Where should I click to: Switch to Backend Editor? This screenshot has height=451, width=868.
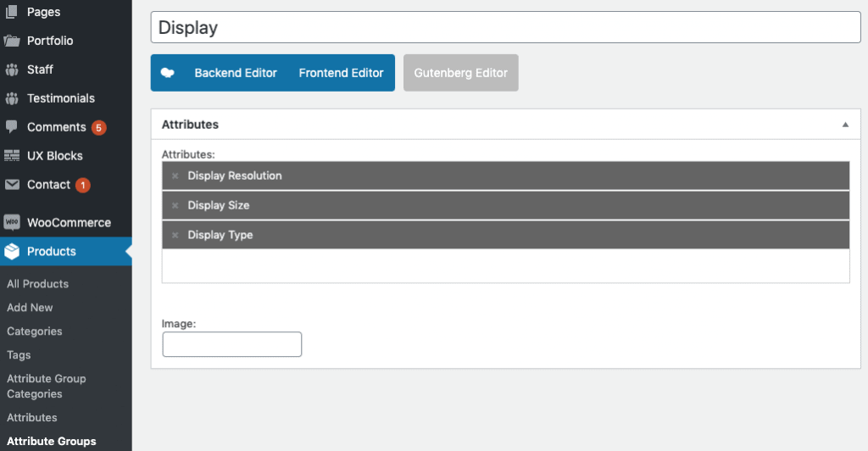[236, 73]
